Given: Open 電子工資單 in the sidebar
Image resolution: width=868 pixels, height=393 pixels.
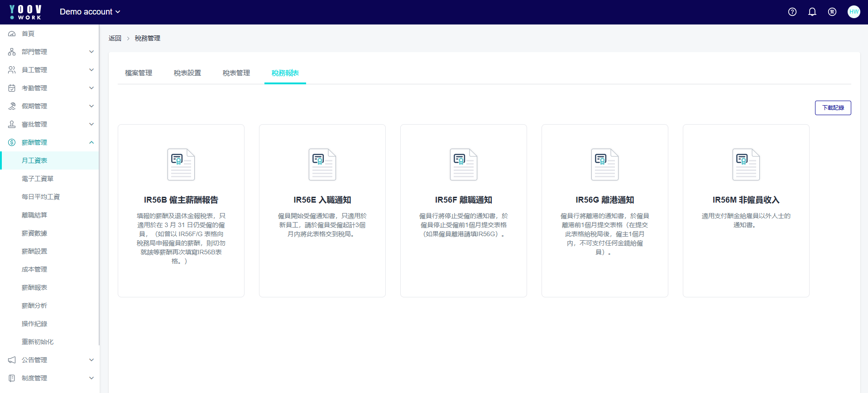Looking at the screenshot, I should [38, 179].
